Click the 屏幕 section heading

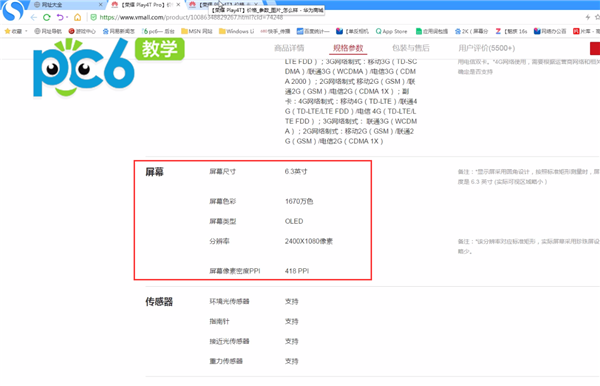pos(155,172)
